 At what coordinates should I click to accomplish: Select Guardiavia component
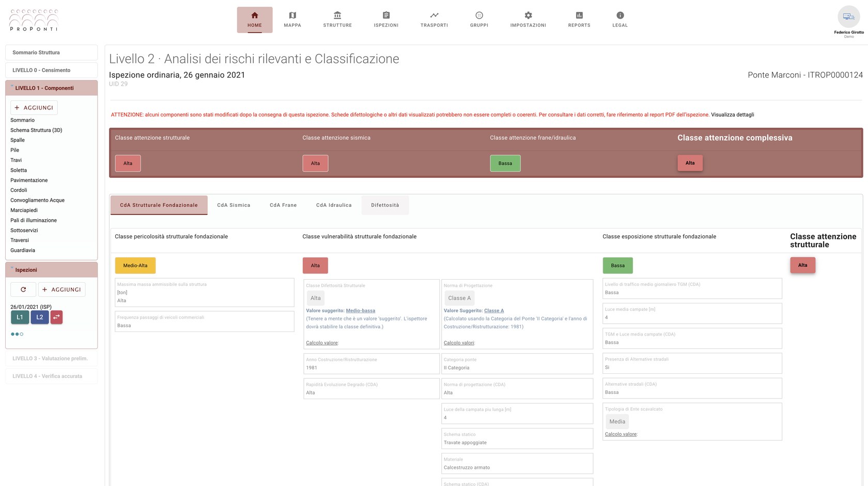(x=23, y=250)
